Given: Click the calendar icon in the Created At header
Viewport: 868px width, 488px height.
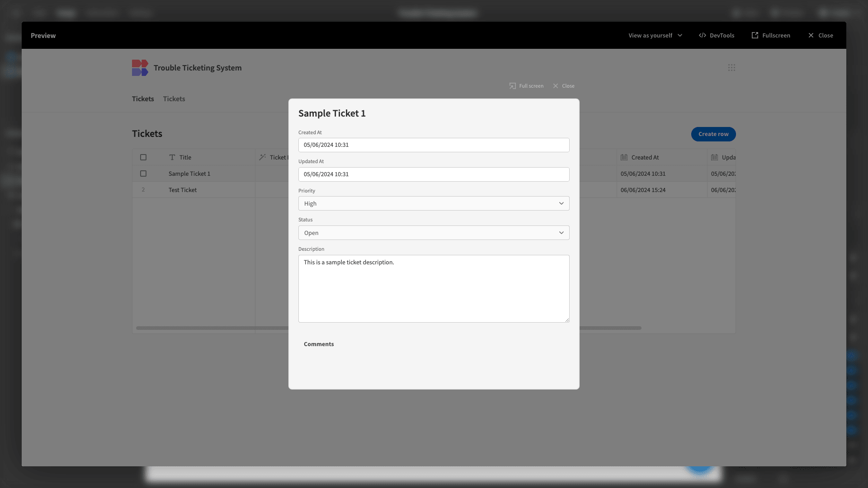Looking at the screenshot, I should 624,157.
